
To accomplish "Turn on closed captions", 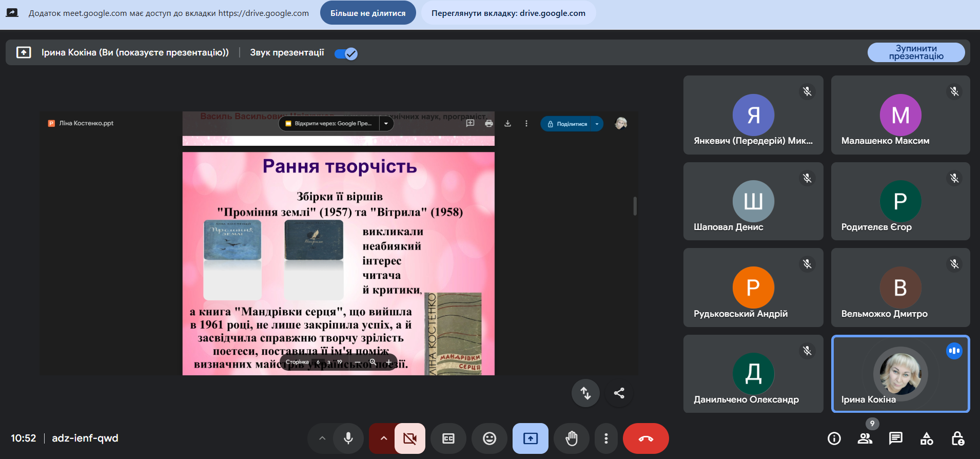I will [448, 438].
